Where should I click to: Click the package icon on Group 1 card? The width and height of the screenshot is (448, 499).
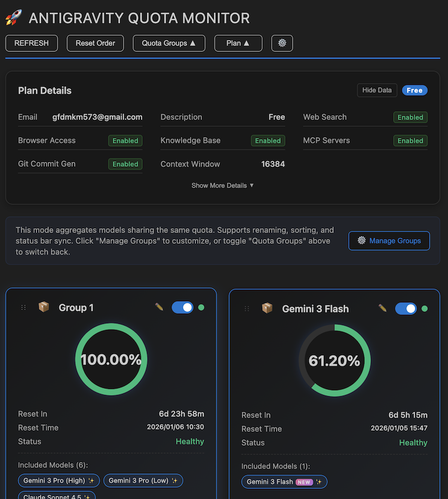tap(44, 307)
